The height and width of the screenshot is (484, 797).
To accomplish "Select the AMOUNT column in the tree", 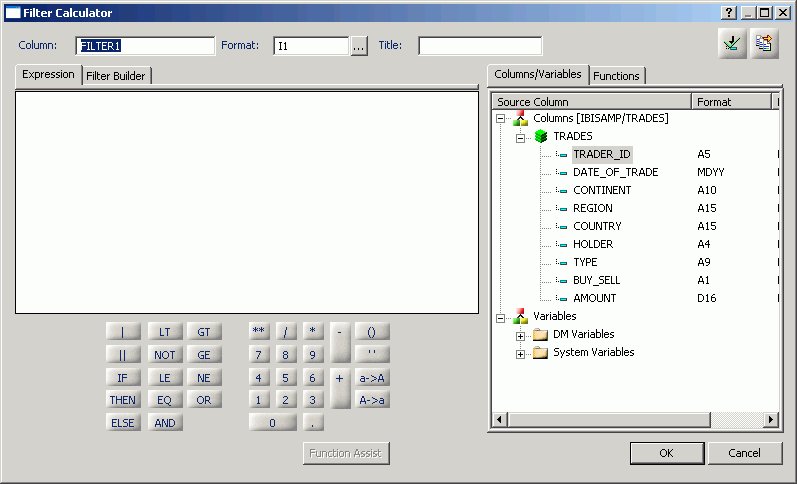I will [594, 298].
